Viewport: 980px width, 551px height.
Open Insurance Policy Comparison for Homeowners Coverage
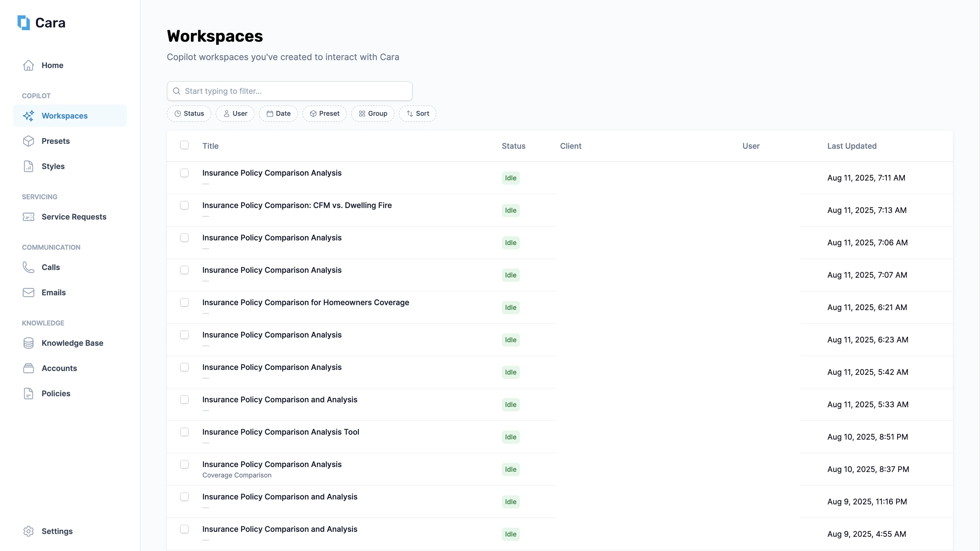click(305, 302)
